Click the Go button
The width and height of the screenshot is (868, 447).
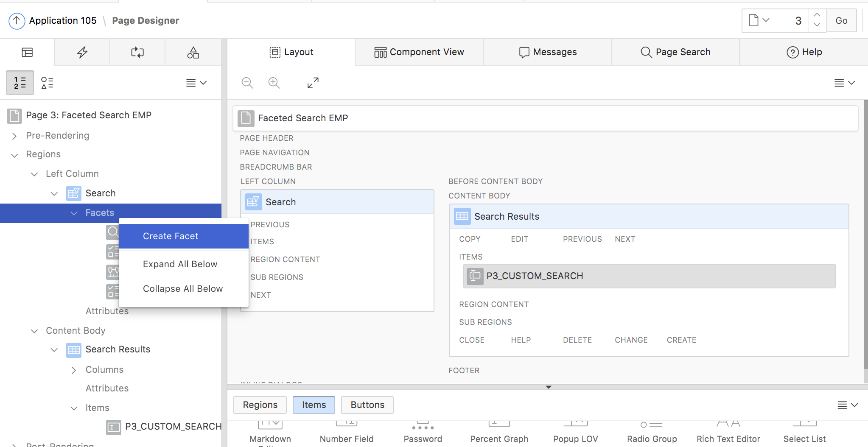click(841, 20)
